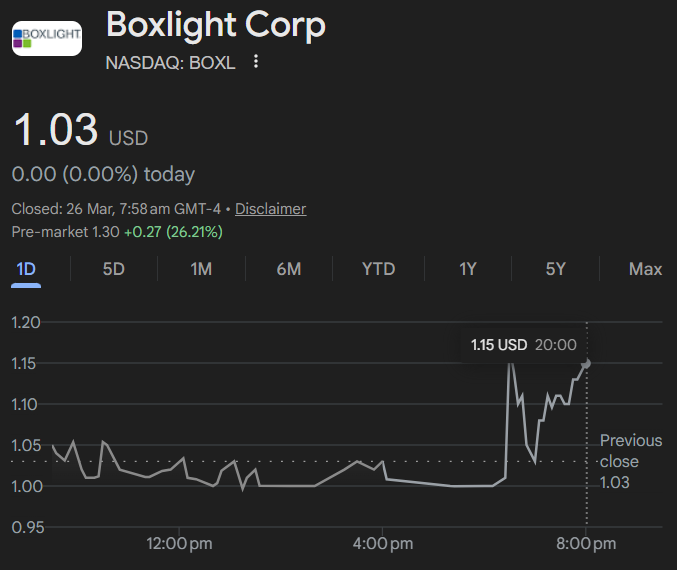Click the Closed: 26 Mar timestamp text
This screenshot has width=677, height=570.
point(116,209)
